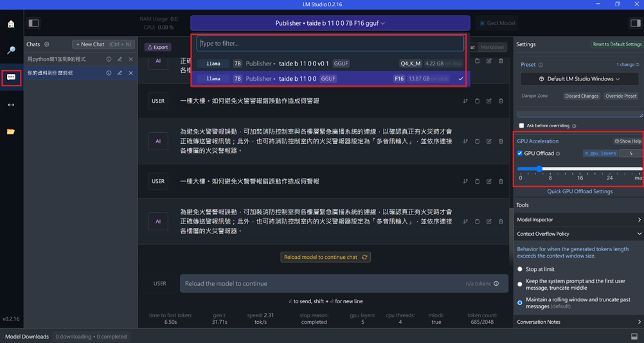
Task: Rename the 用python寫1加到9的程式 chat with pencil icon
Action: tap(120, 59)
